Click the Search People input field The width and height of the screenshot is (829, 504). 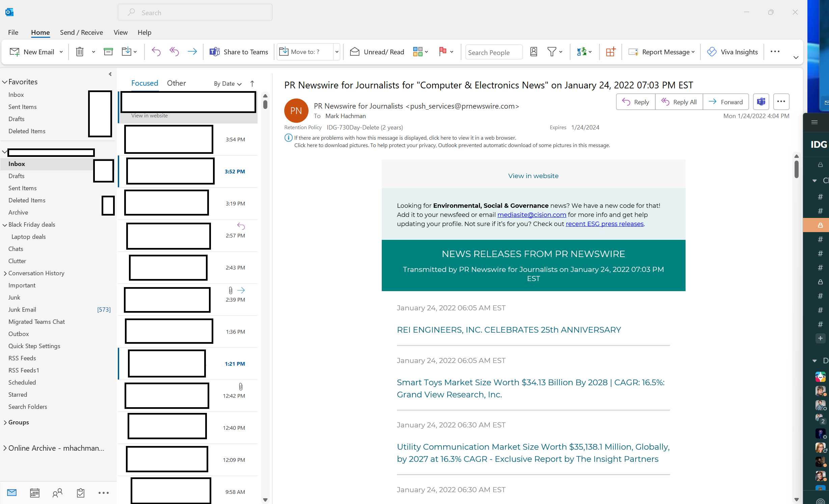tap(493, 52)
